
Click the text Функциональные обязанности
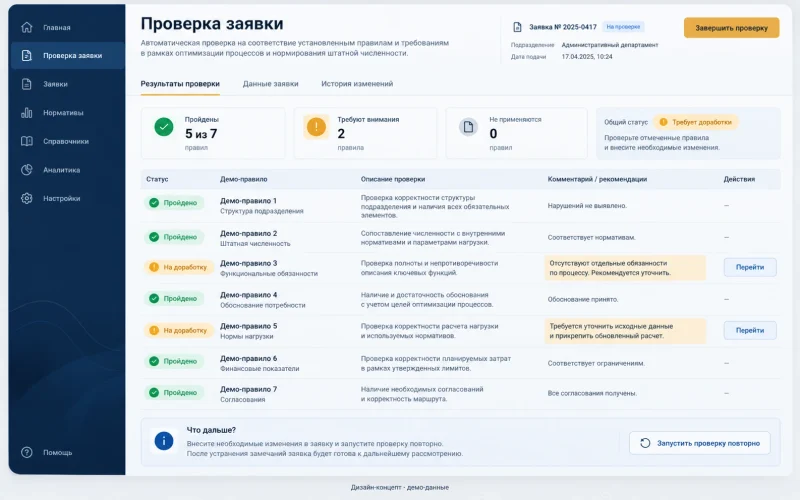[x=269, y=273]
